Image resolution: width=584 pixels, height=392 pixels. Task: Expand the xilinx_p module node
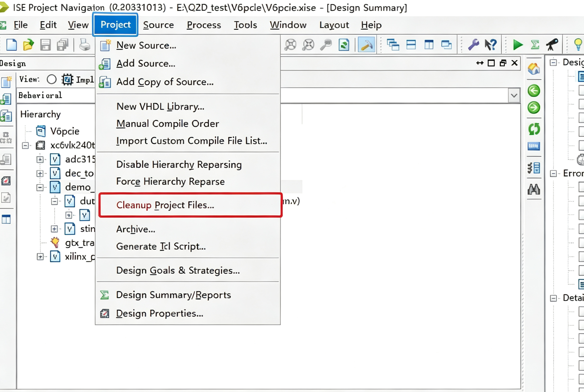pyautogui.click(x=40, y=257)
